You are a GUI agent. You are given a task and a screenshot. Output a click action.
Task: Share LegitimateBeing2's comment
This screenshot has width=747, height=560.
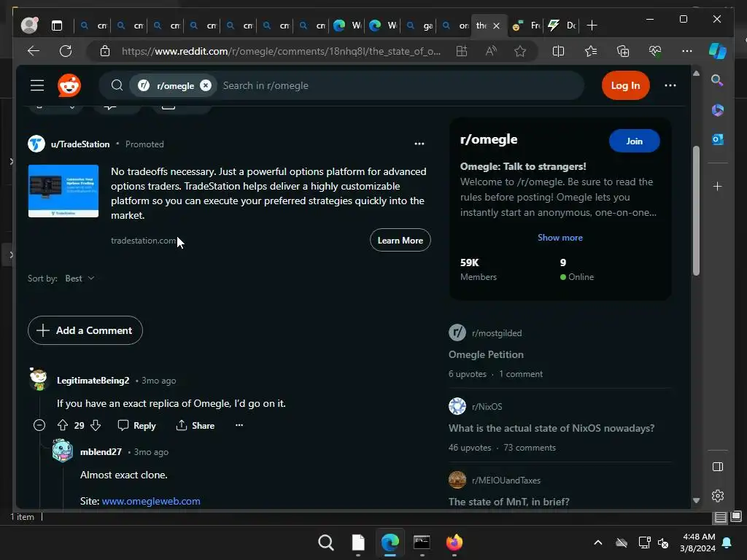point(195,425)
